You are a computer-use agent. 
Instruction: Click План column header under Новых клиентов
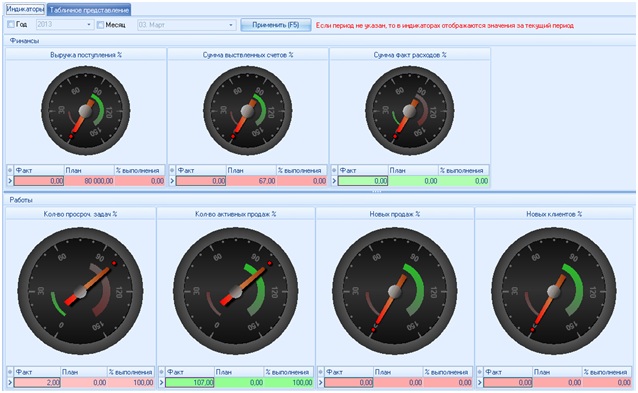(x=557, y=372)
